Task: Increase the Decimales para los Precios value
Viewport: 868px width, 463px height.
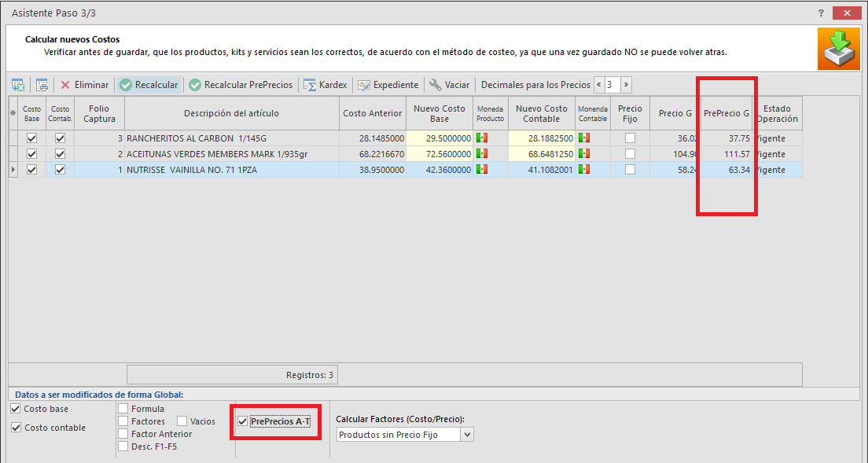Action: point(626,85)
